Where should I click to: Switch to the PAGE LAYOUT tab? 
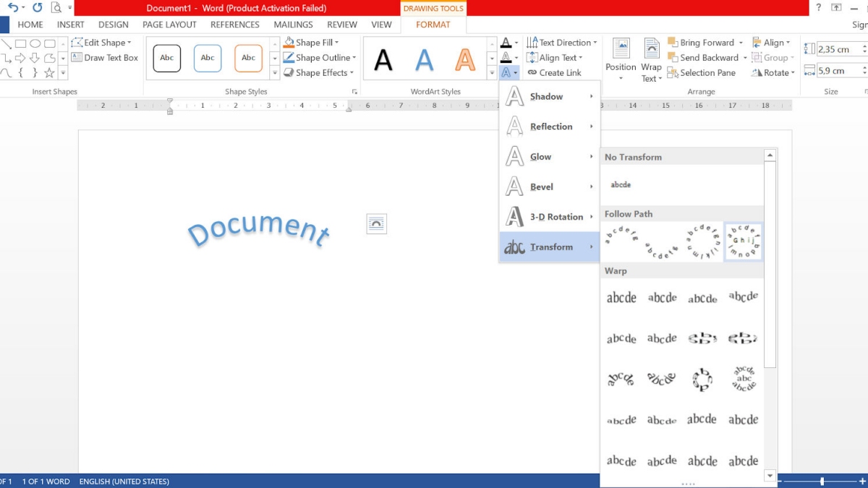[x=169, y=25]
